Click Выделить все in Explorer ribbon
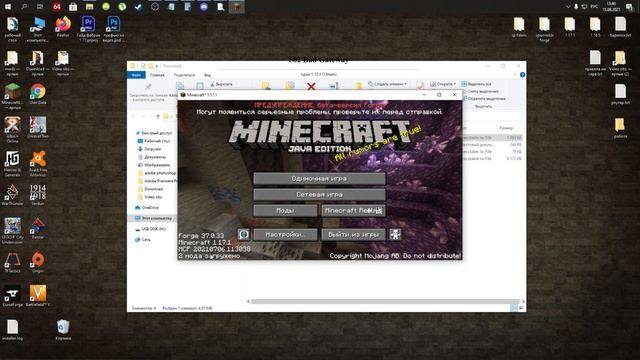Image resolution: width=640 pixels, height=360 pixels. pyautogui.click(x=477, y=84)
